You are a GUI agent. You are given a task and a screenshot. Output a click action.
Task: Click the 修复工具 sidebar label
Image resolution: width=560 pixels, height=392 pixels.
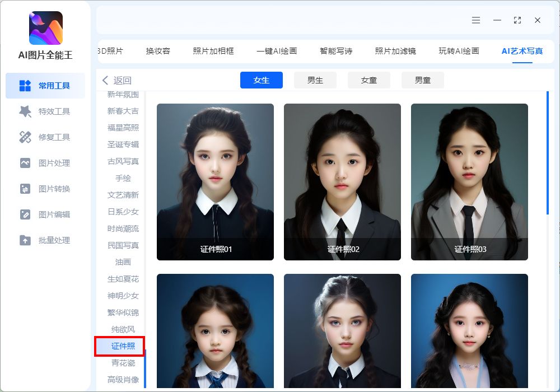tap(54, 137)
